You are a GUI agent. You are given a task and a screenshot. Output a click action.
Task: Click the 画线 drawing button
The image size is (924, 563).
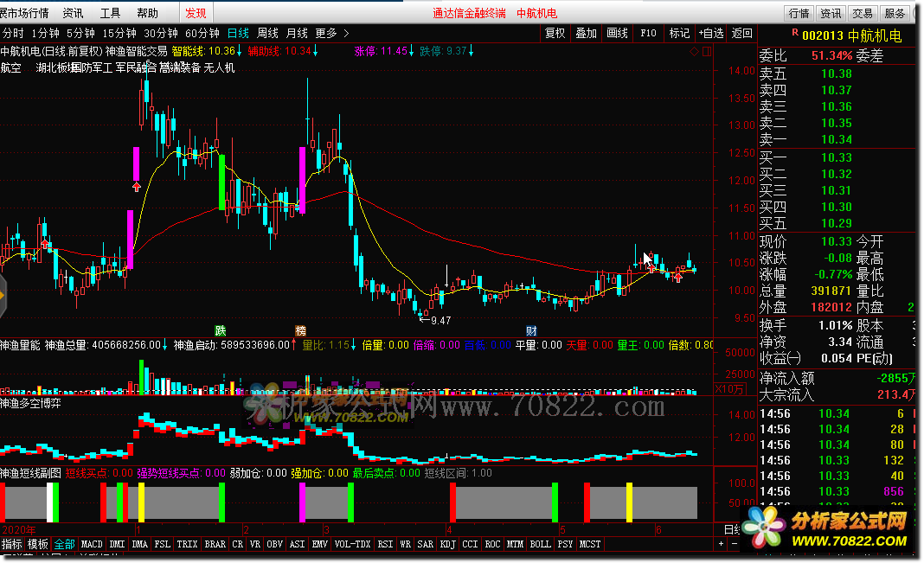pos(617,33)
